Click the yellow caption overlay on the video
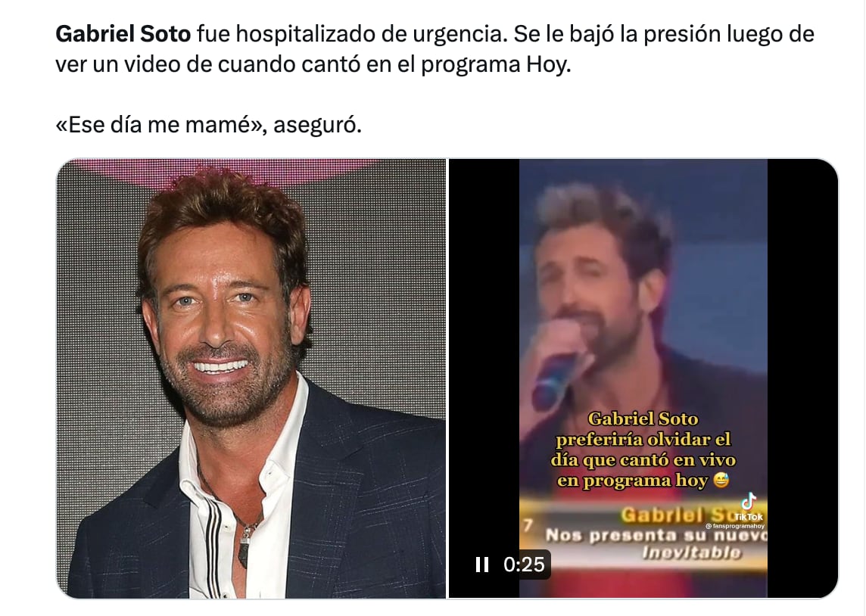Screen dimensions: 866x616 pos(643,450)
